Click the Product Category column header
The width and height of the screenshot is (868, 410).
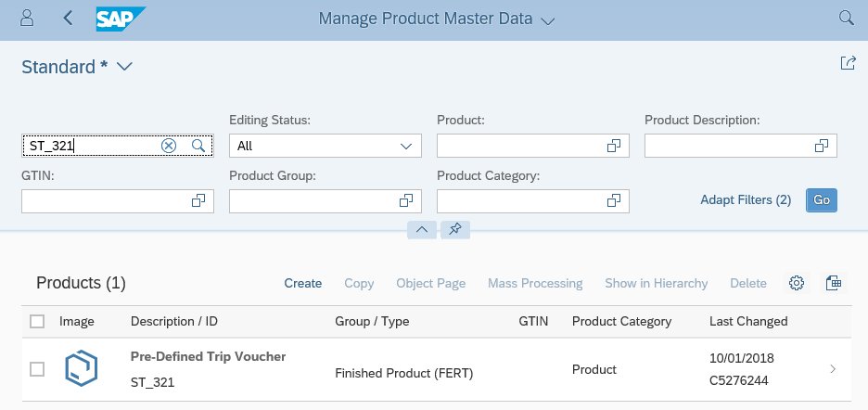point(621,321)
